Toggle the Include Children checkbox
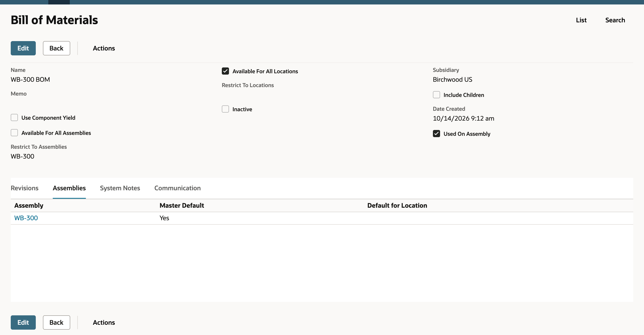The width and height of the screenshot is (644, 335). click(436, 95)
